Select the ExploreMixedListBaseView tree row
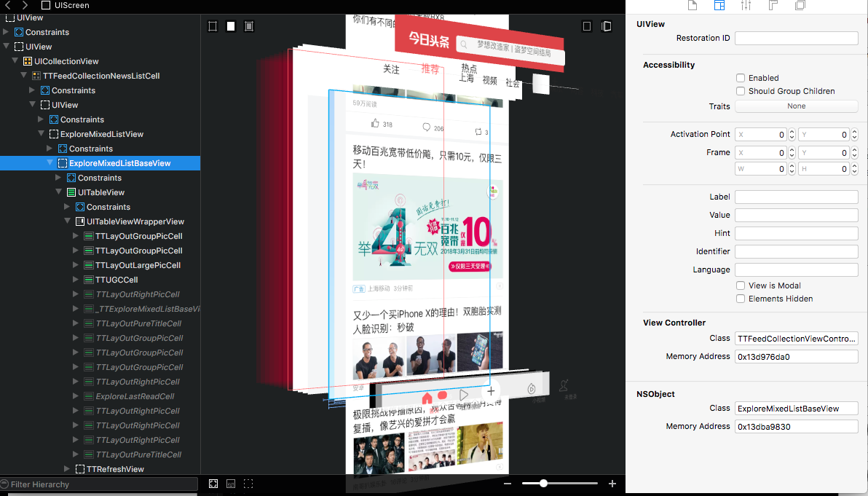868x496 pixels. coord(100,163)
